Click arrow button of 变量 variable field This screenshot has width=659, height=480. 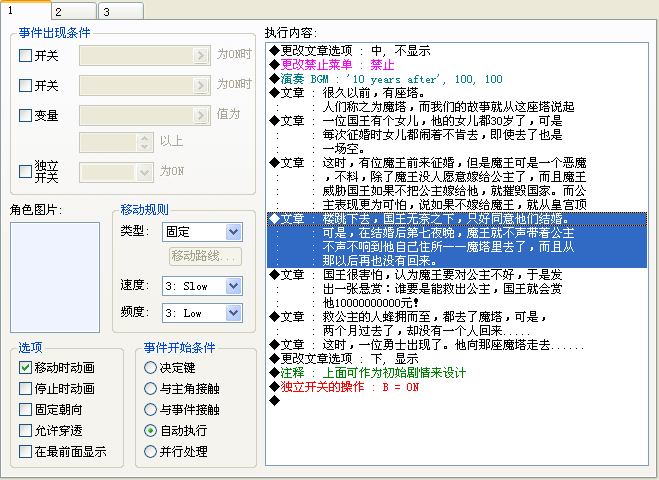[x=200, y=115]
